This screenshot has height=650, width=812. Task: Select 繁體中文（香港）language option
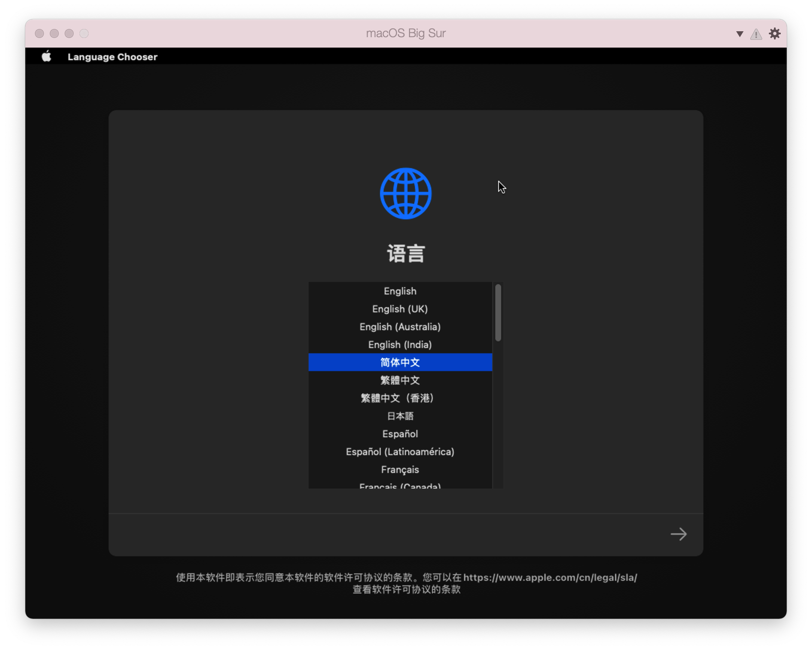tap(400, 398)
